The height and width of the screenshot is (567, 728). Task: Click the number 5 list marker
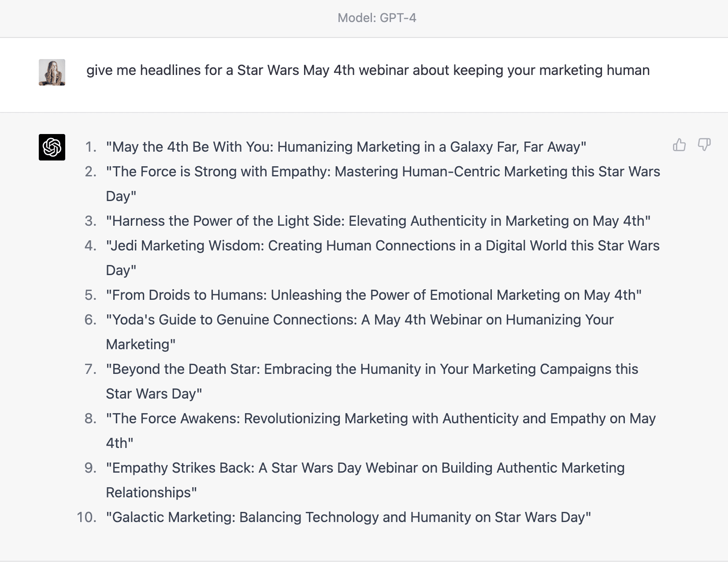click(x=90, y=295)
